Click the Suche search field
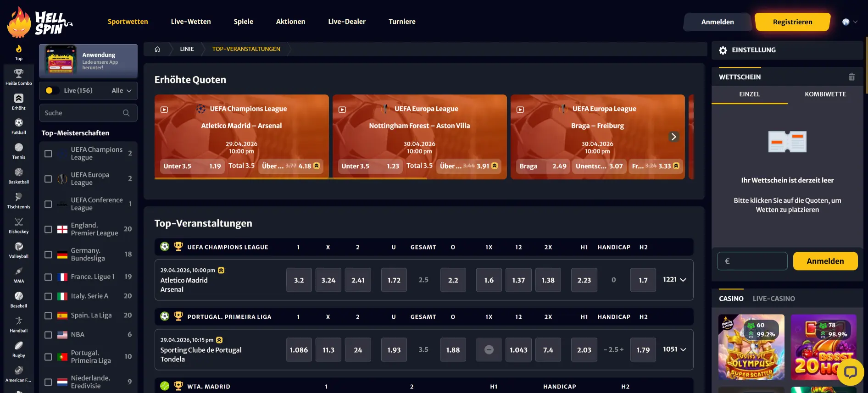Viewport: 868px width, 393px height. (x=88, y=113)
